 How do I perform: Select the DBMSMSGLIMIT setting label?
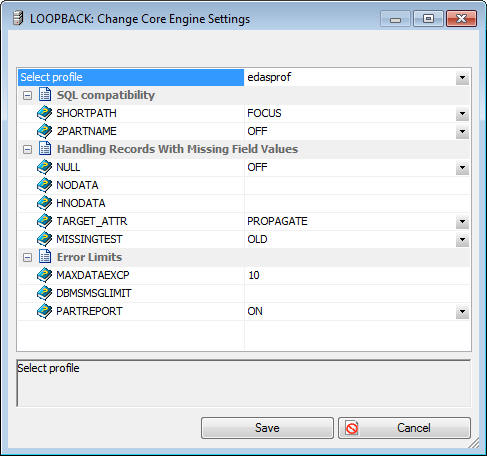point(94,293)
